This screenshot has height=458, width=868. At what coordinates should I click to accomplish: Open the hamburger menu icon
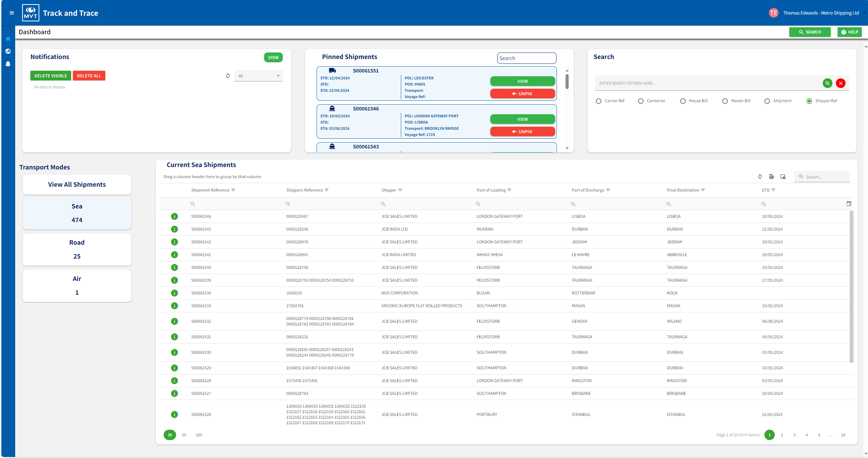12,13
